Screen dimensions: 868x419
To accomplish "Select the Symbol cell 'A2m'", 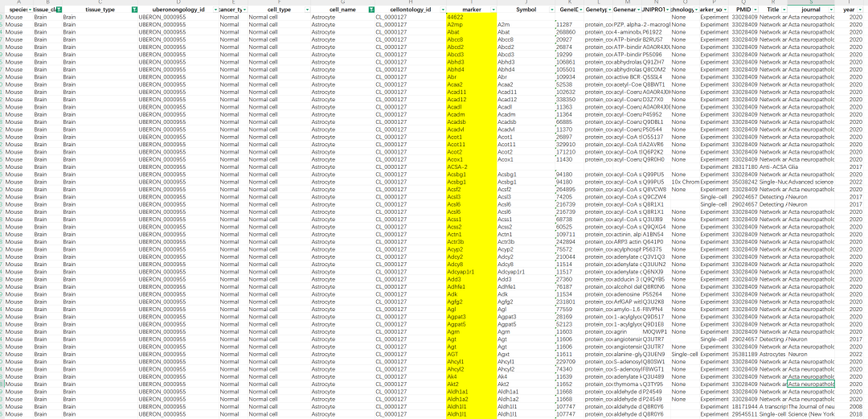I will click(x=526, y=25).
